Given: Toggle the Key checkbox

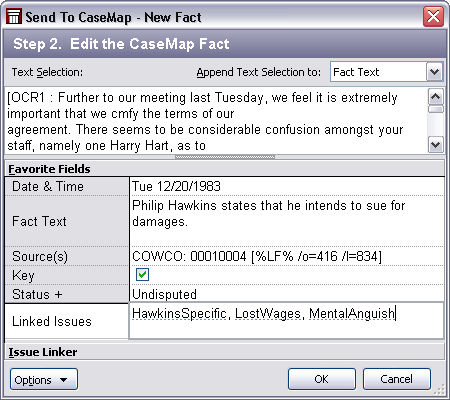Looking at the screenshot, I should tap(142, 275).
